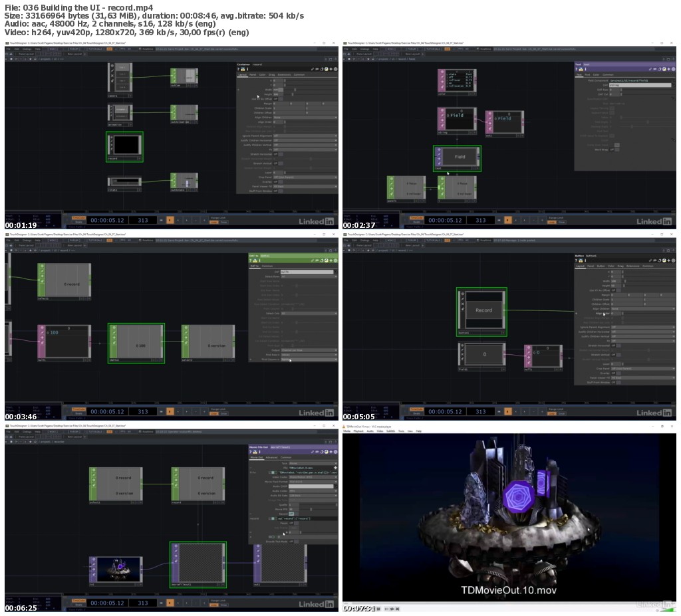Screen dimensions: 681x616
Task: Open Button tab in 00:05:05 frame parameters
Action: tap(601, 266)
